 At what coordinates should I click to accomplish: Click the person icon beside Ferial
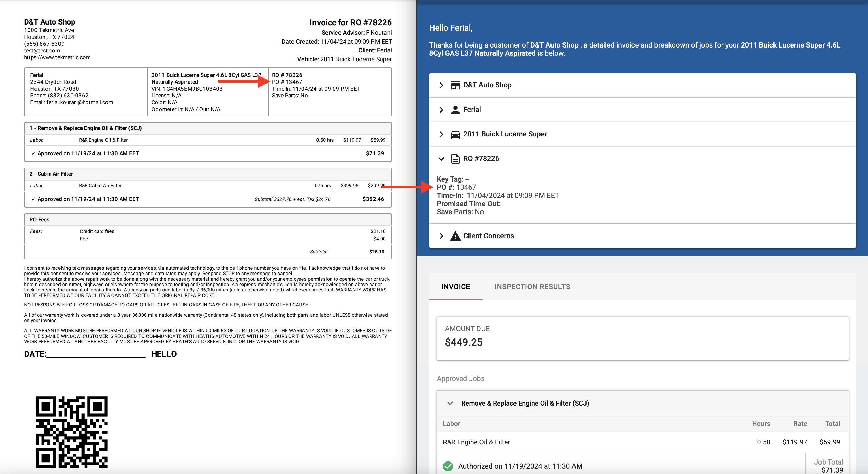point(455,110)
